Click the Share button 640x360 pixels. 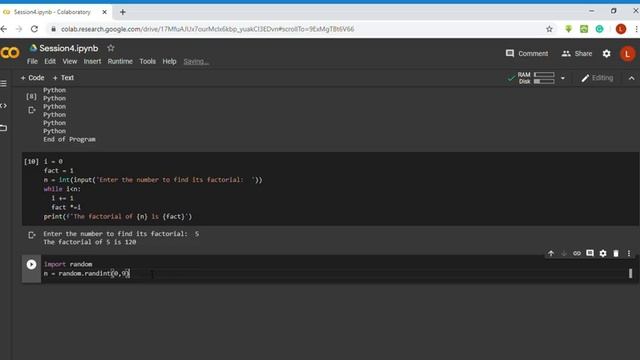point(576,53)
